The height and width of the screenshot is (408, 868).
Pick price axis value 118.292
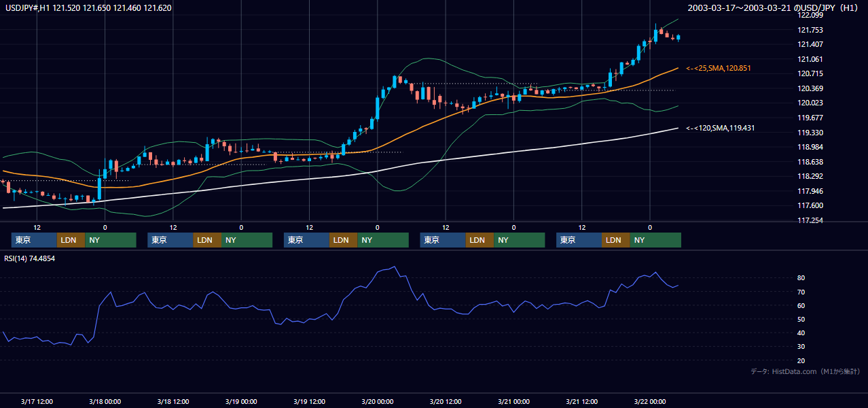click(x=810, y=176)
